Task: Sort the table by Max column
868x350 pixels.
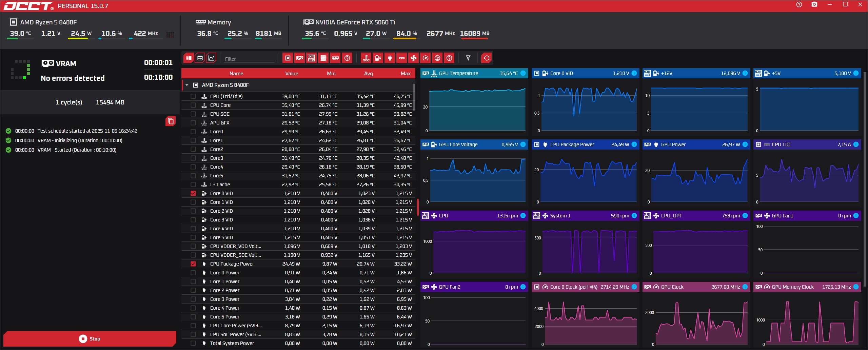Action: [x=405, y=74]
